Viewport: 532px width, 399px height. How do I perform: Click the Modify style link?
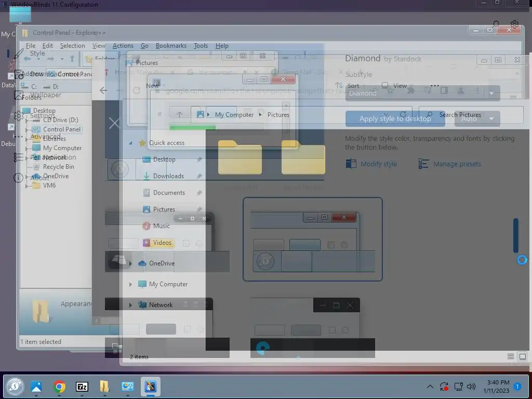[x=379, y=164]
